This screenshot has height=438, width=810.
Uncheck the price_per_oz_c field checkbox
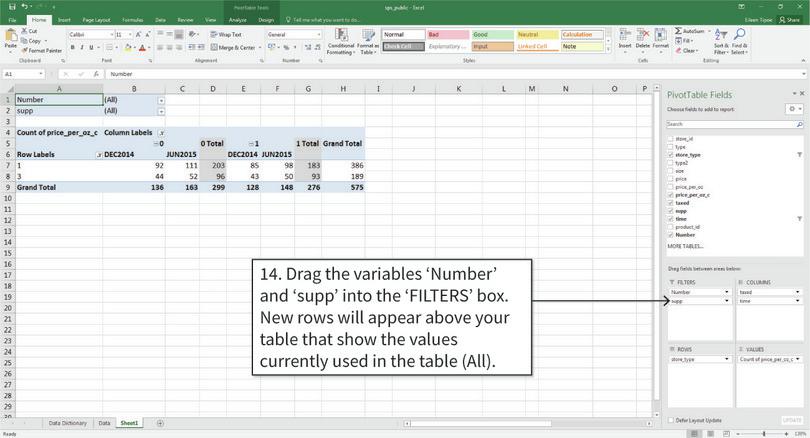click(671, 195)
